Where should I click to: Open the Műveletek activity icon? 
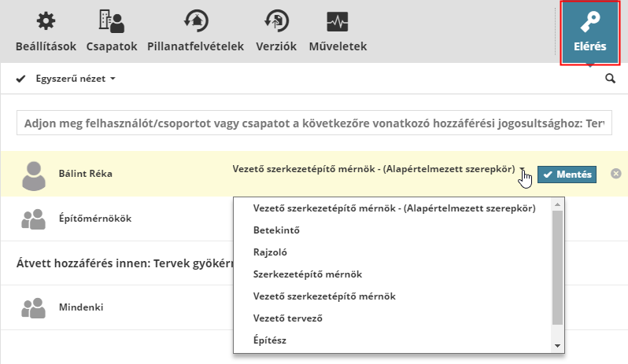point(338,21)
